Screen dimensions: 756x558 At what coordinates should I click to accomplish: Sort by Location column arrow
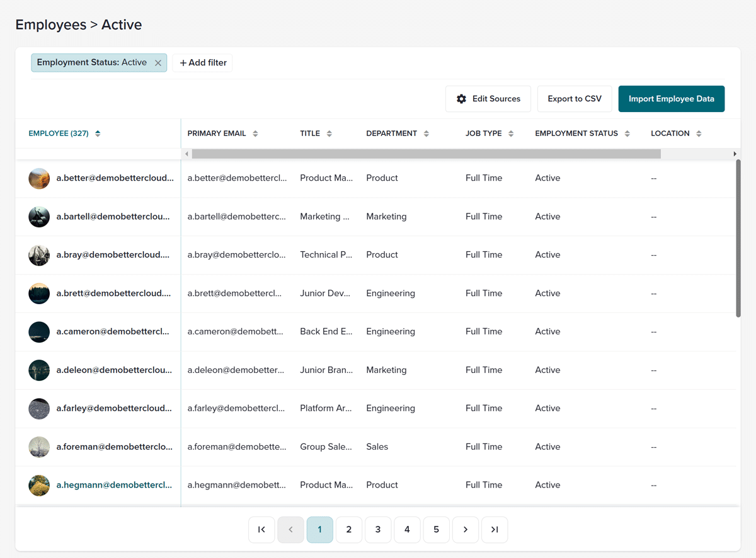click(699, 134)
